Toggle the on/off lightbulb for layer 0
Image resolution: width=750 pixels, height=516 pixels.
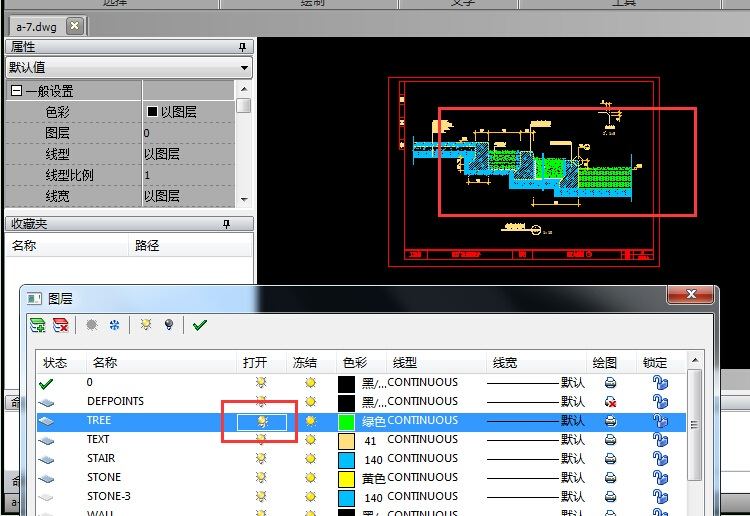pos(261,382)
